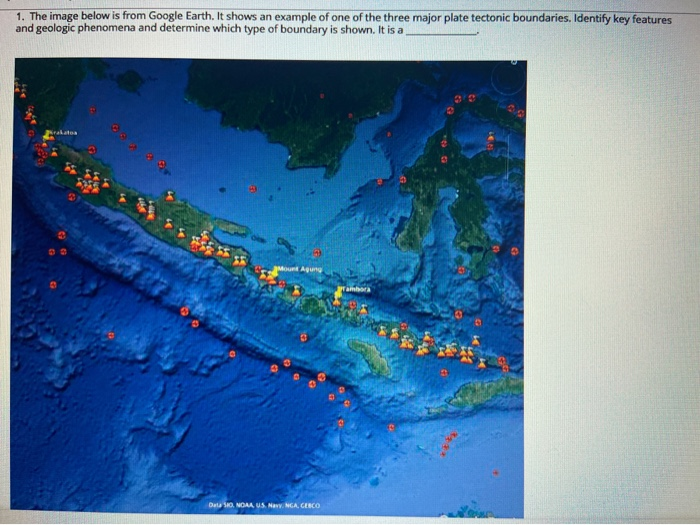Screen dimensions: 700x525
Task: Click 'Data SIO, NOAA, U.S. Navy, NGA, GEBCO' attribution
Action: pyautogui.click(x=264, y=505)
